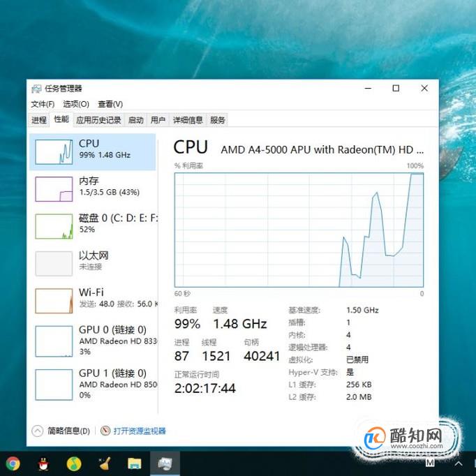Open the QQ penguin icon on the taskbar
This screenshot has width=476, height=476.
43,464
